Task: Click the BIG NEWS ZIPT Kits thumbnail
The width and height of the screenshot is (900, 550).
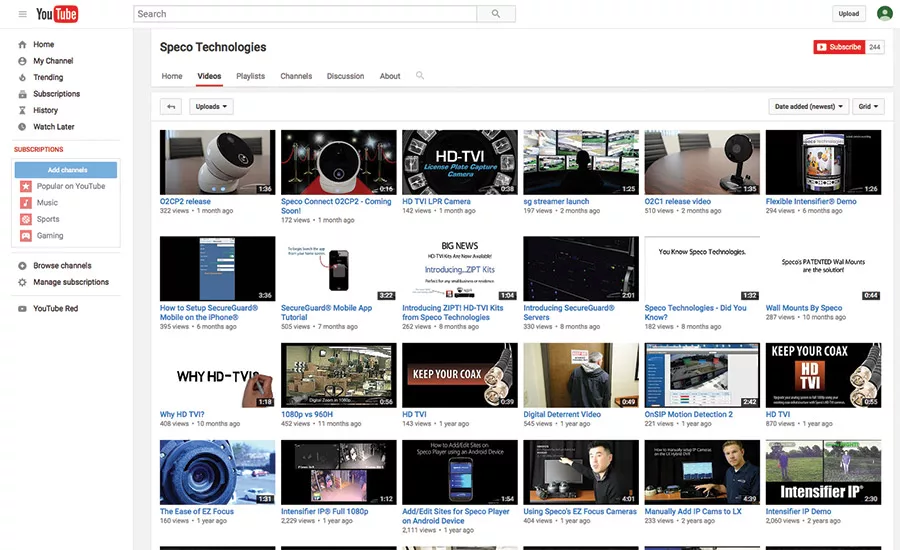Action: 460,268
